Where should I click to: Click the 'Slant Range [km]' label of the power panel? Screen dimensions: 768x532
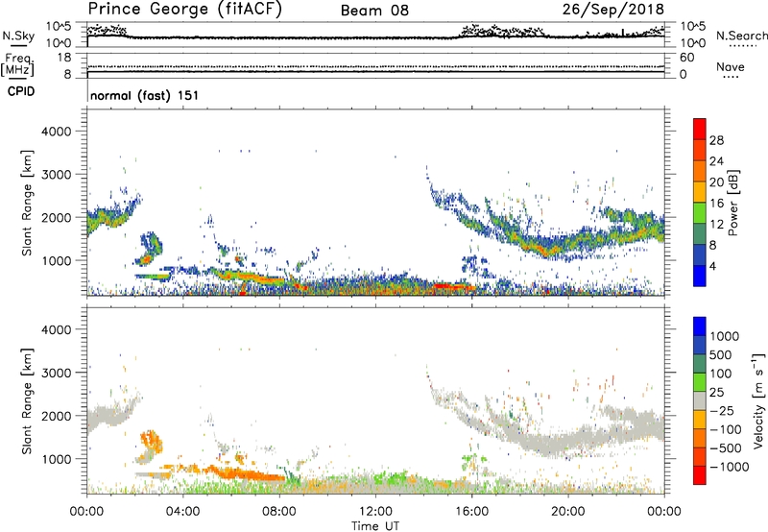pyautogui.click(x=27, y=203)
